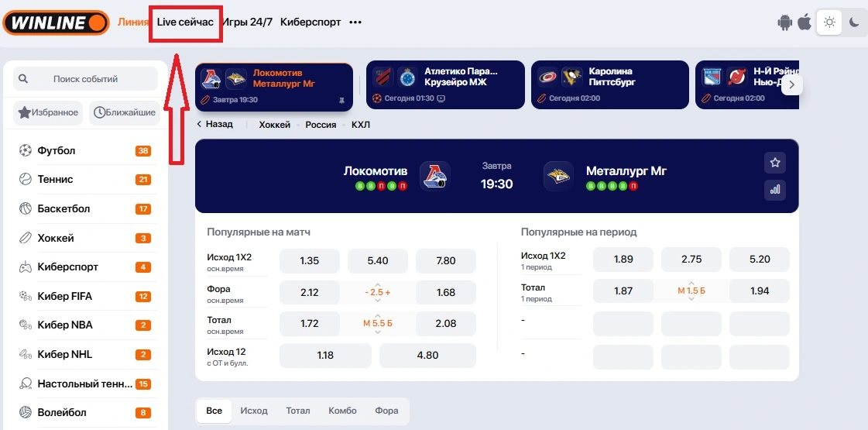Viewport: 868px width, 430px height.
Task: Open match statistics bar chart icon
Action: (774, 188)
